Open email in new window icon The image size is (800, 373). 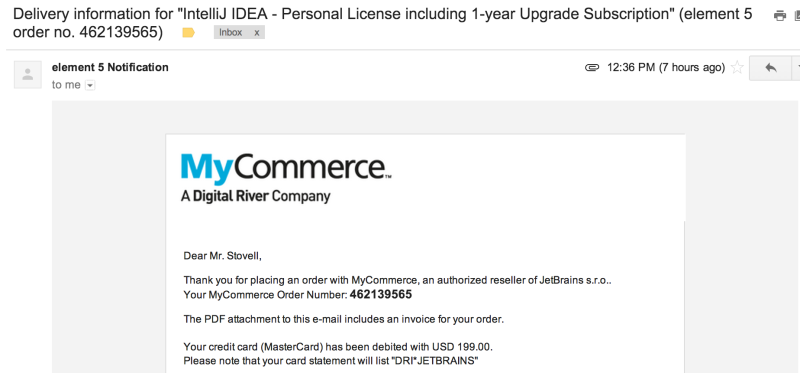(x=797, y=16)
